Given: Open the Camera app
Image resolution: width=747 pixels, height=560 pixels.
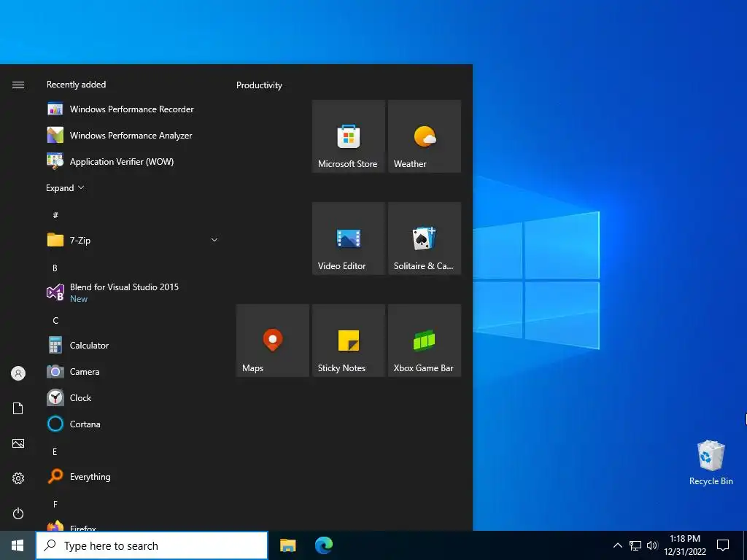Looking at the screenshot, I should click(133, 371).
